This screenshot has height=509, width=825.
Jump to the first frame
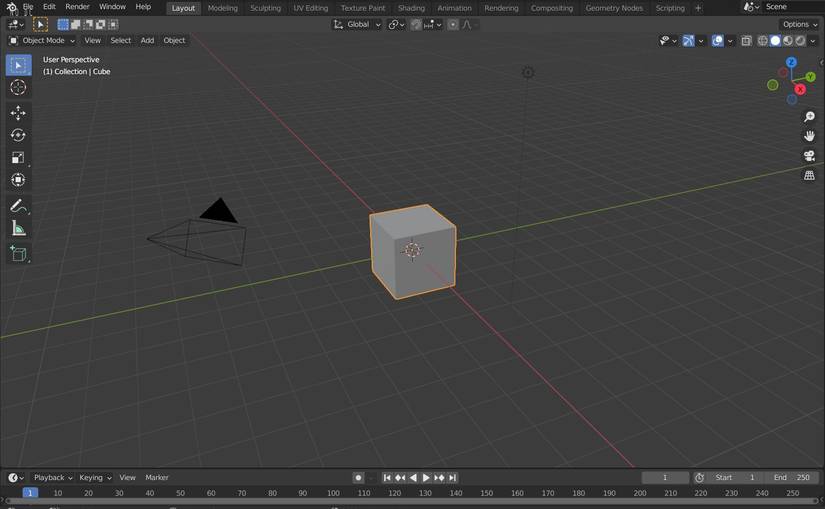coord(387,477)
